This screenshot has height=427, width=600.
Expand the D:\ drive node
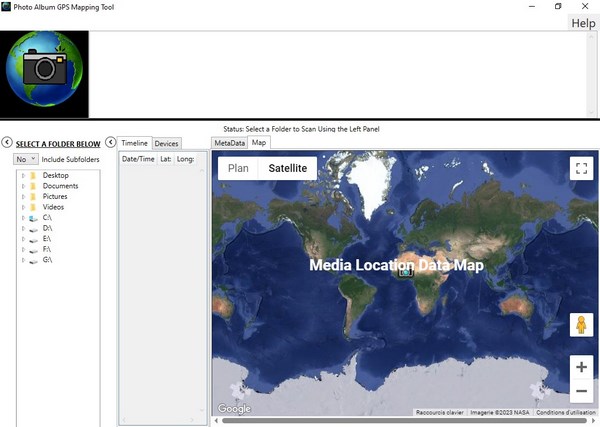coord(23,228)
